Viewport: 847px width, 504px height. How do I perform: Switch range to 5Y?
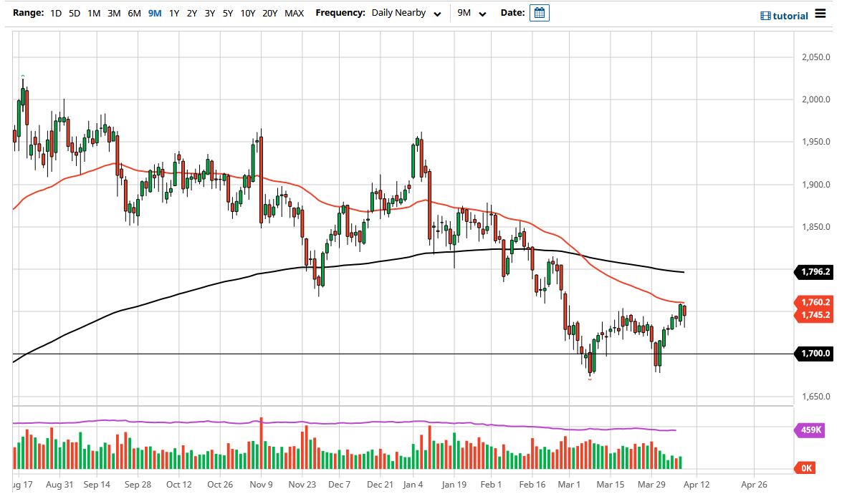coord(228,14)
